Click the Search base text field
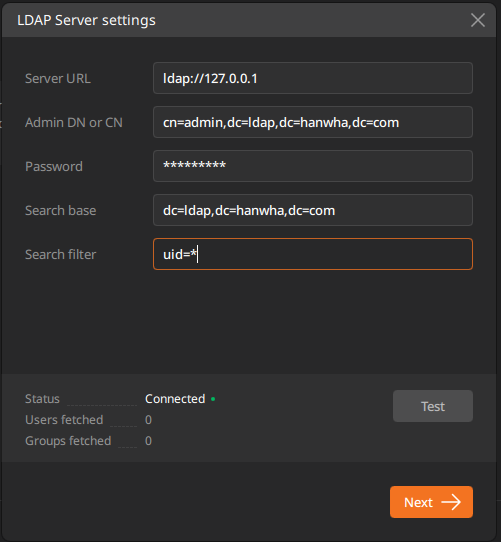This screenshot has width=501, height=542. tap(313, 210)
